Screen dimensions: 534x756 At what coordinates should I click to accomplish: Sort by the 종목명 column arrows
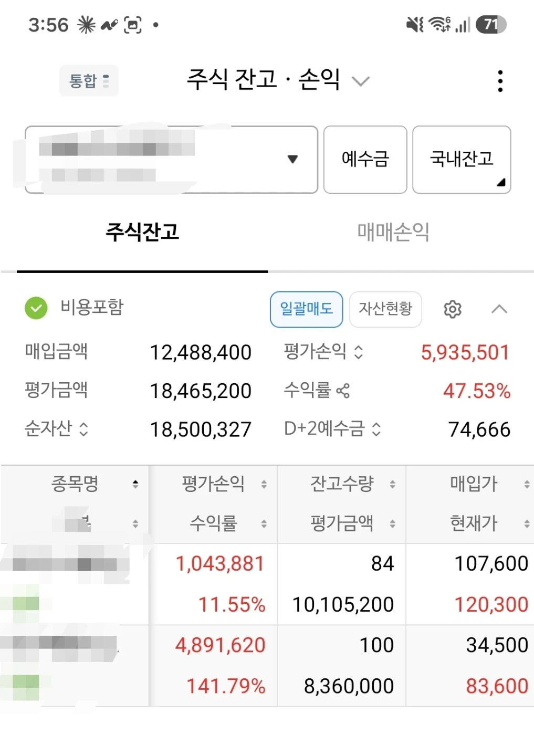point(135,484)
